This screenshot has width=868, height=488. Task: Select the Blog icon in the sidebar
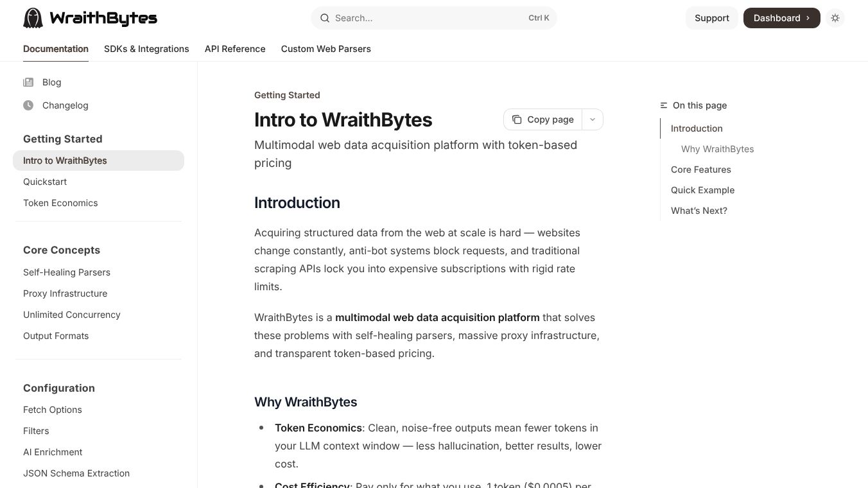point(28,82)
